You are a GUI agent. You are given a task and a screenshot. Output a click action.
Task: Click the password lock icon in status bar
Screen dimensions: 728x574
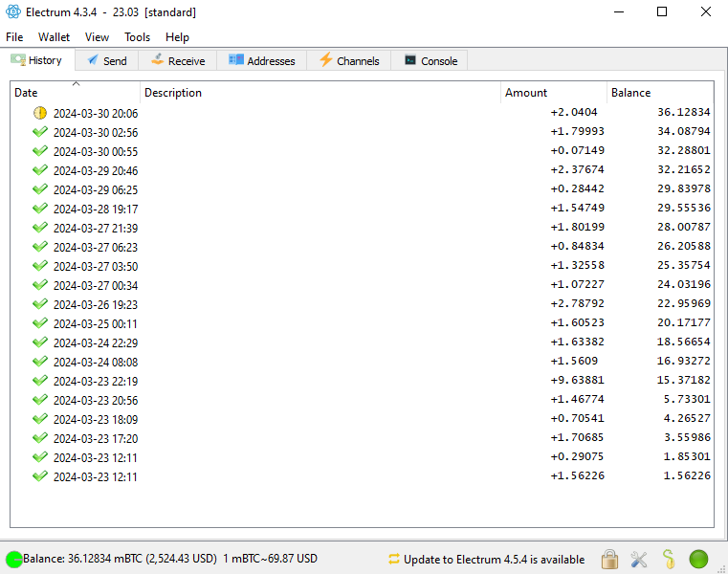tap(609, 559)
